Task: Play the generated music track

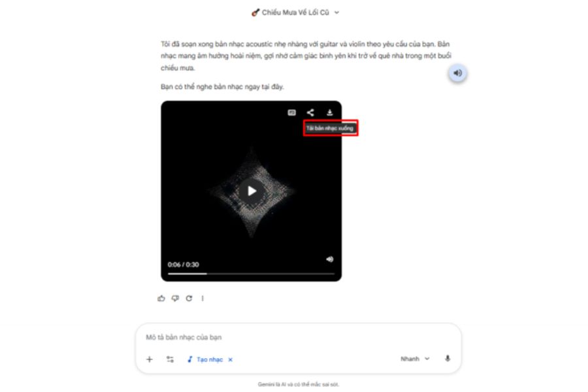Action: pyautogui.click(x=252, y=191)
